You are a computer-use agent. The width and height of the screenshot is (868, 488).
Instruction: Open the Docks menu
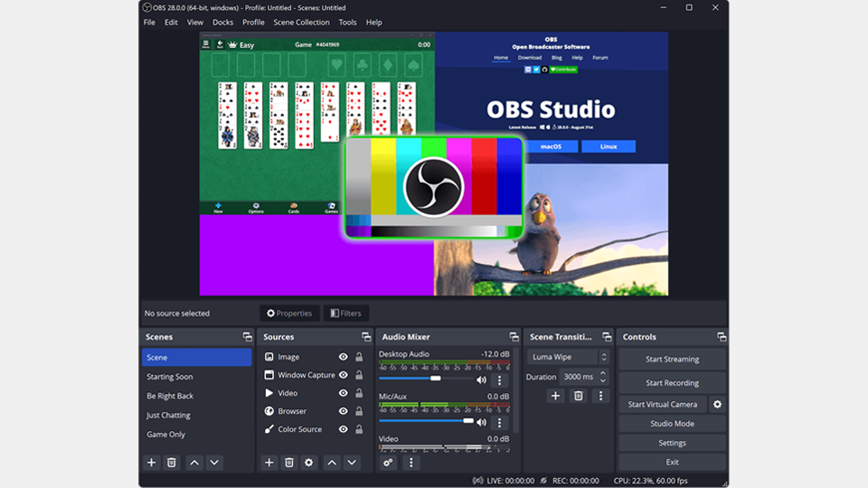pos(222,22)
